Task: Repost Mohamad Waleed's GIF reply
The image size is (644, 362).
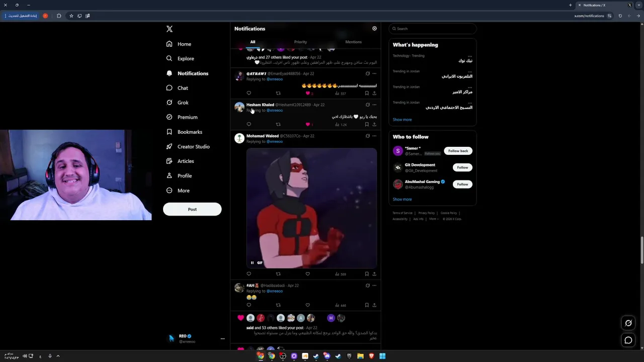Action: tap(278, 274)
